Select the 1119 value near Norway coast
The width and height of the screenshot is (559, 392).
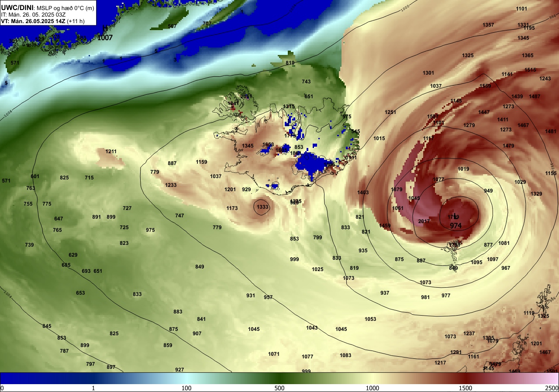529,313
